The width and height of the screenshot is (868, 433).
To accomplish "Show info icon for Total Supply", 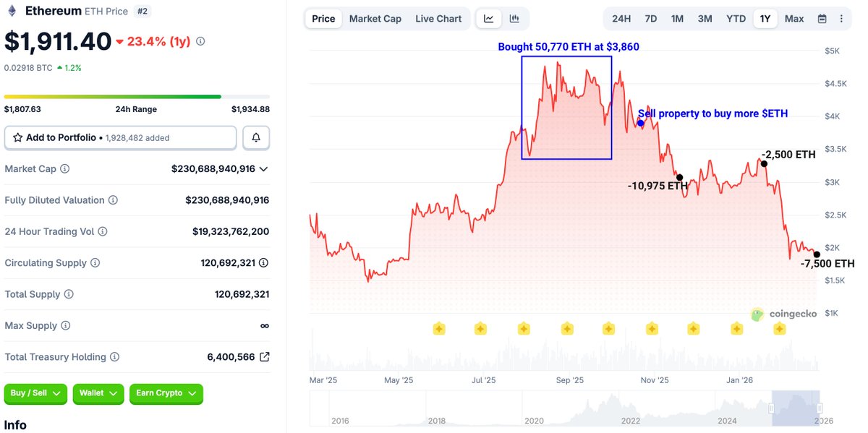I will click(x=69, y=294).
